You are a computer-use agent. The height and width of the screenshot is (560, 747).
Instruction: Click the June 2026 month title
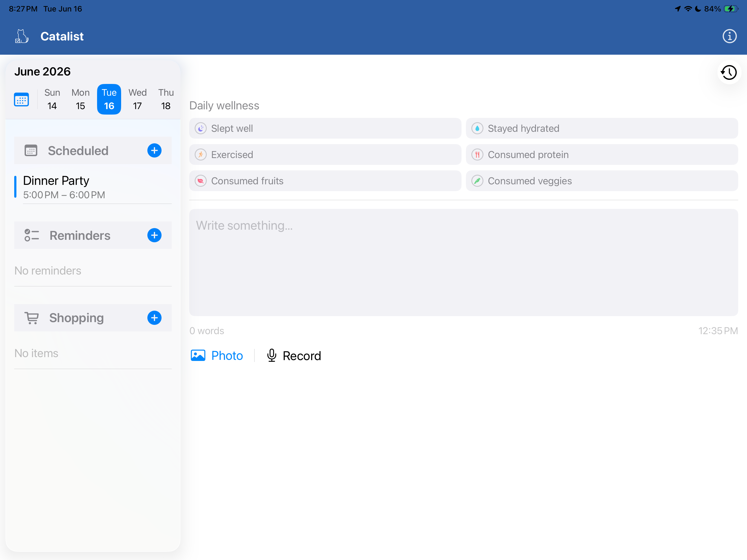pos(43,72)
